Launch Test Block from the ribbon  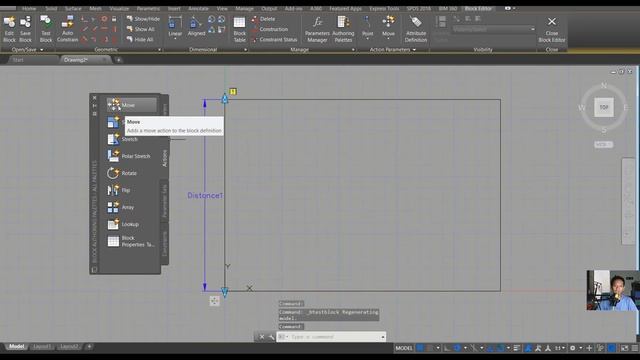coord(46,29)
